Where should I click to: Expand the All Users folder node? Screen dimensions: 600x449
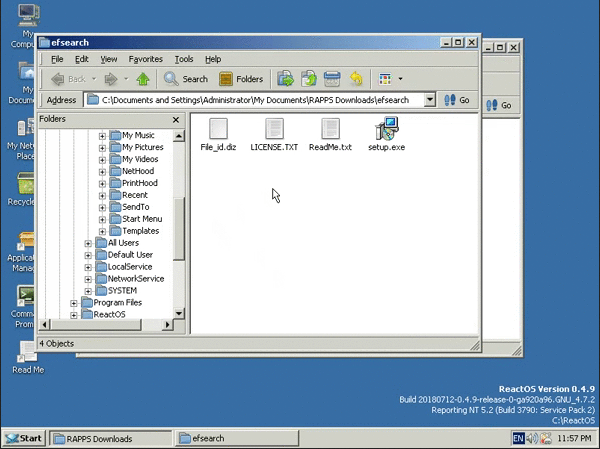[x=88, y=243]
